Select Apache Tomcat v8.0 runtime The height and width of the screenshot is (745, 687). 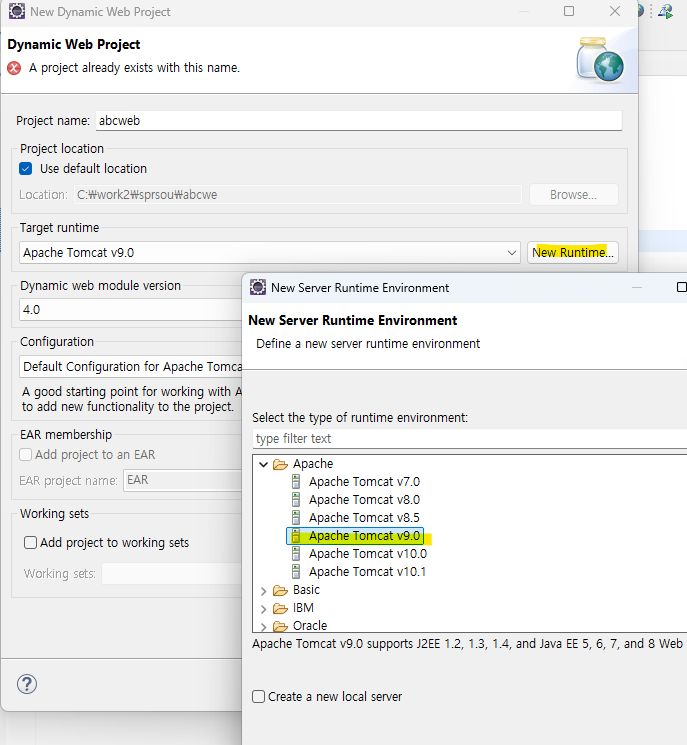[364, 500]
